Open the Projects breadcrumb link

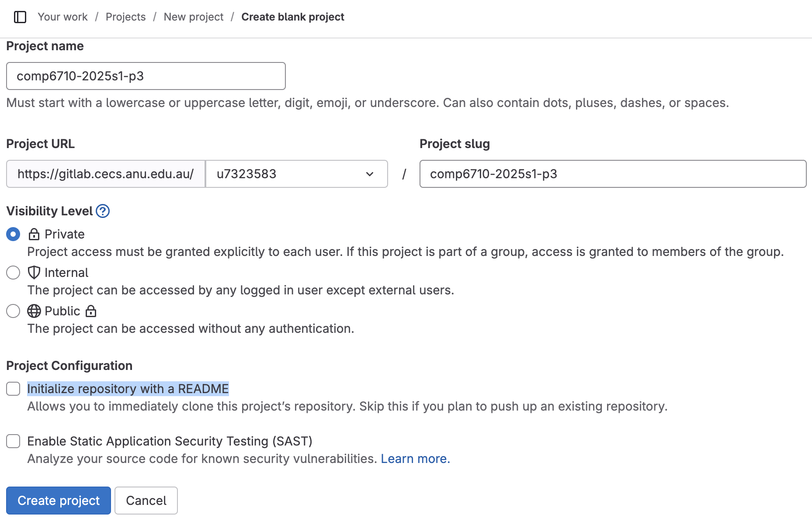point(125,17)
